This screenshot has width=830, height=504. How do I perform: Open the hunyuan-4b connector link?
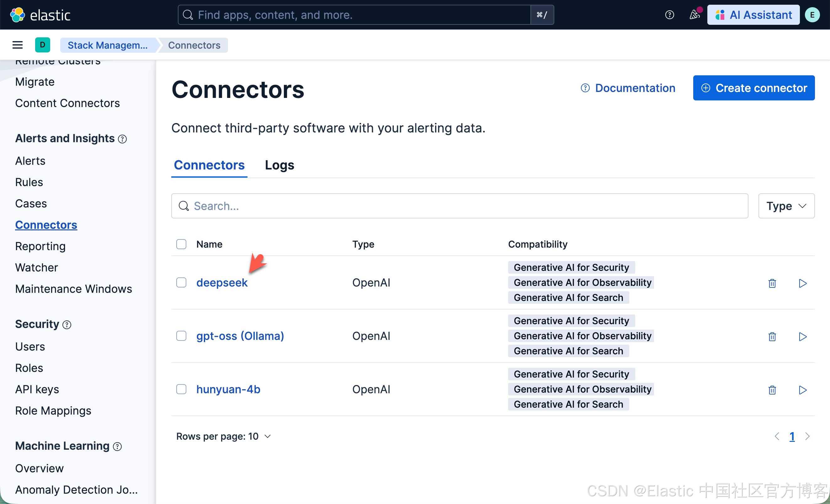click(x=228, y=389)
